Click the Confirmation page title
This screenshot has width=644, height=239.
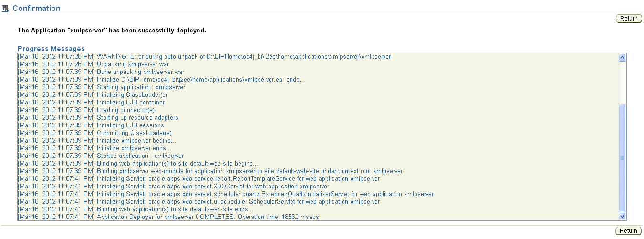pos(36,9)
